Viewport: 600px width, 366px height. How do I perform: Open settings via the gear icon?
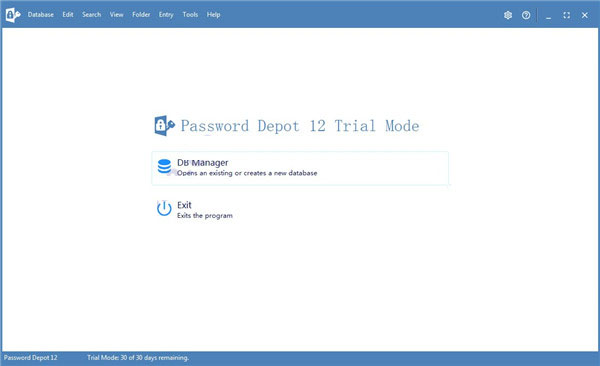508,15
